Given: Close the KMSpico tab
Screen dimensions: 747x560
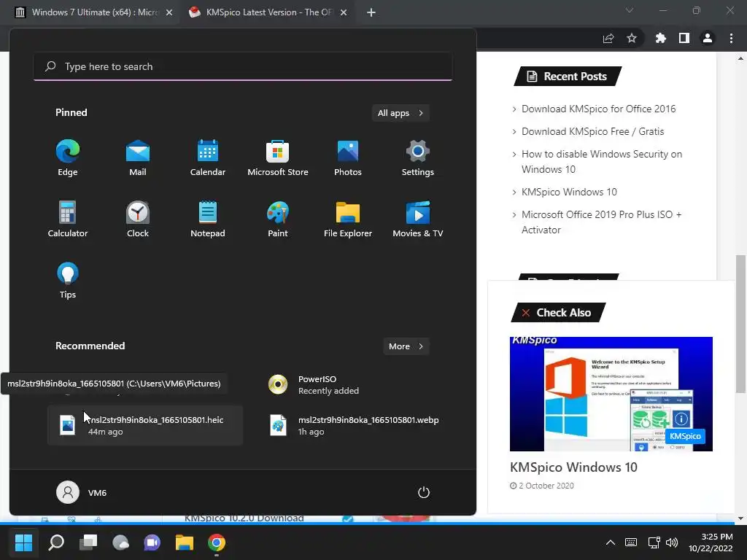Looking at the screenshot, I should 344,13.
